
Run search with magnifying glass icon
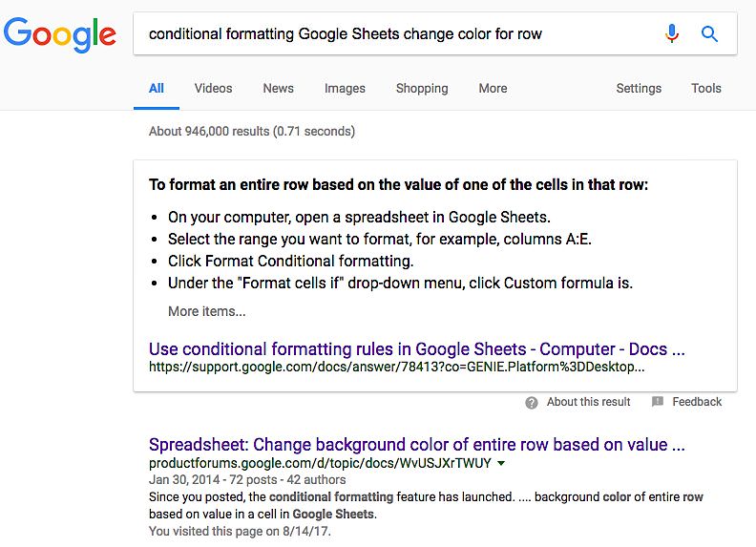pos(709,33)
